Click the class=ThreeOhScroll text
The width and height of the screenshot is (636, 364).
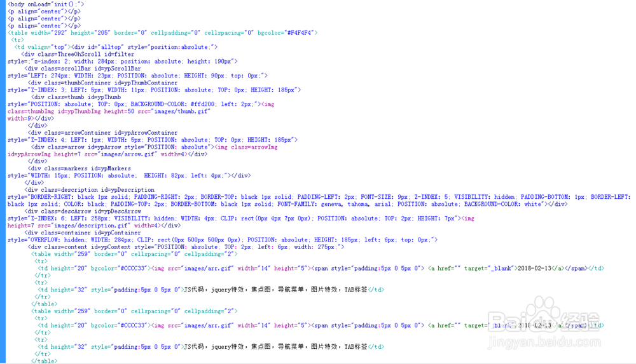tap(69, 55)
